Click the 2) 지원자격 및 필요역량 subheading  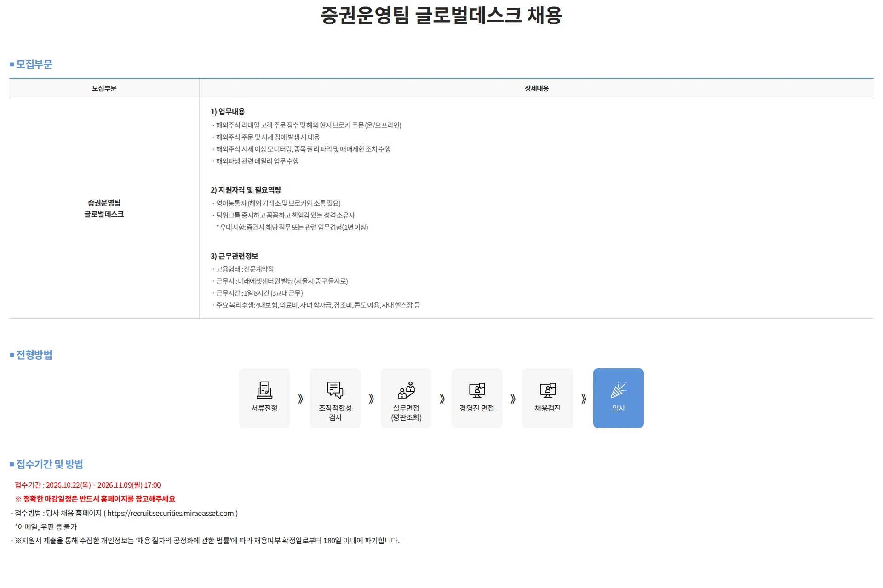246,190
